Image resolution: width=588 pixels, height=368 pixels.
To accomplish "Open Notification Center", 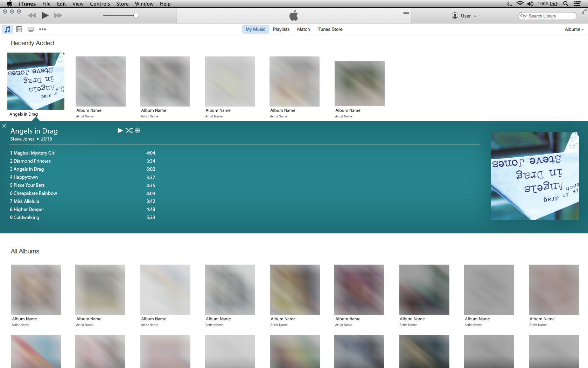I will 577,4.
